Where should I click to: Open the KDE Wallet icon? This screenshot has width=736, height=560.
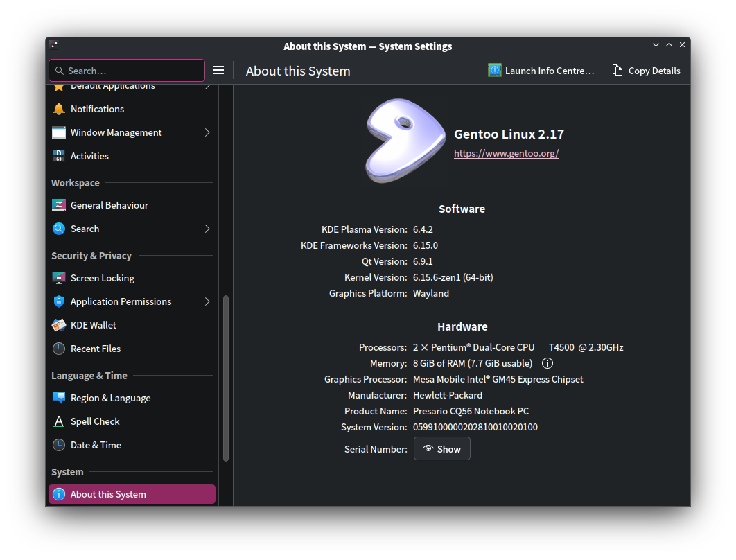tap(59, 325)
